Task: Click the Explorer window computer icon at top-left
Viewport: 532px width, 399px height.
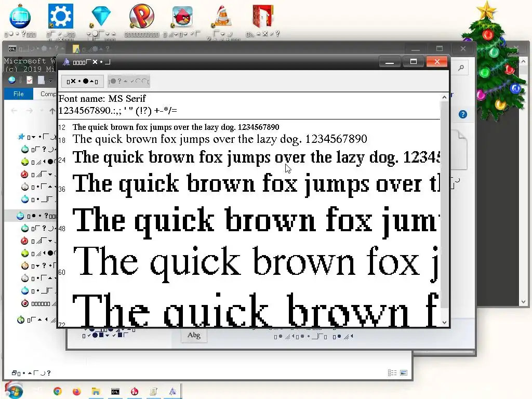Action: pyautogui.click(x=12, y=80)
